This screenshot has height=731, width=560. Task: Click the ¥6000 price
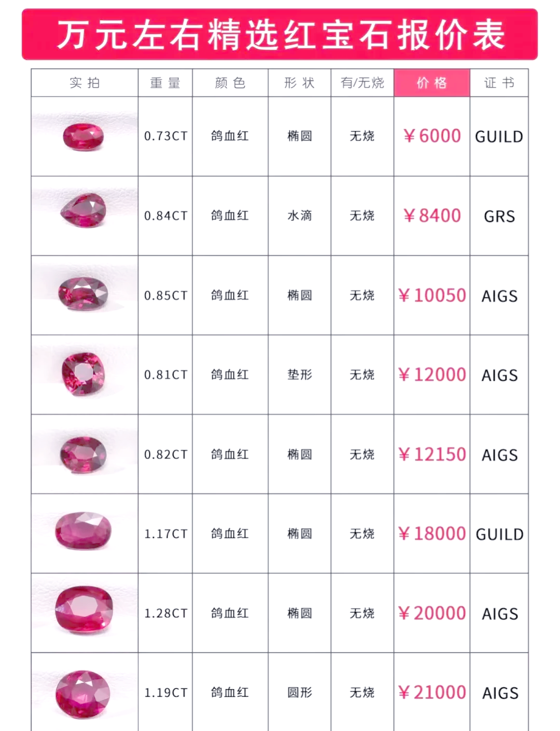432,136
